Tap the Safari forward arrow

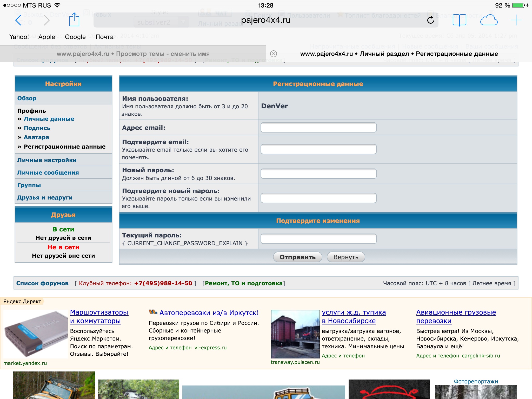pyautogui.click(x=47, y=20)
